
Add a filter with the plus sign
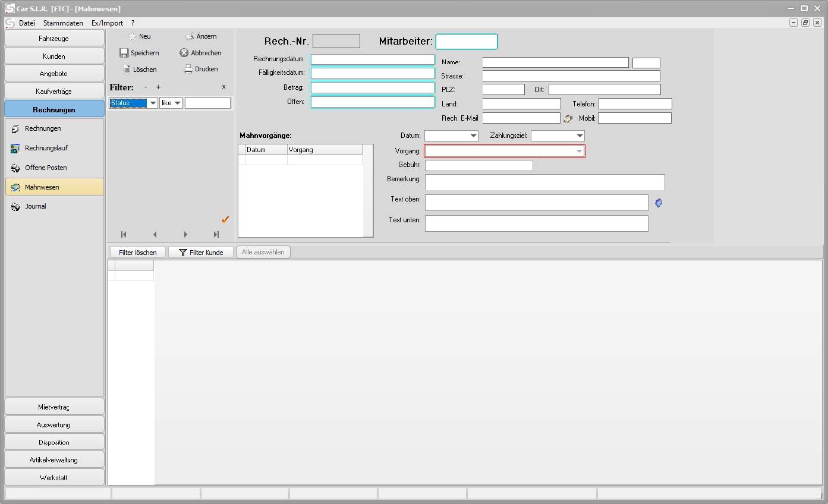(x=158, y=87)
